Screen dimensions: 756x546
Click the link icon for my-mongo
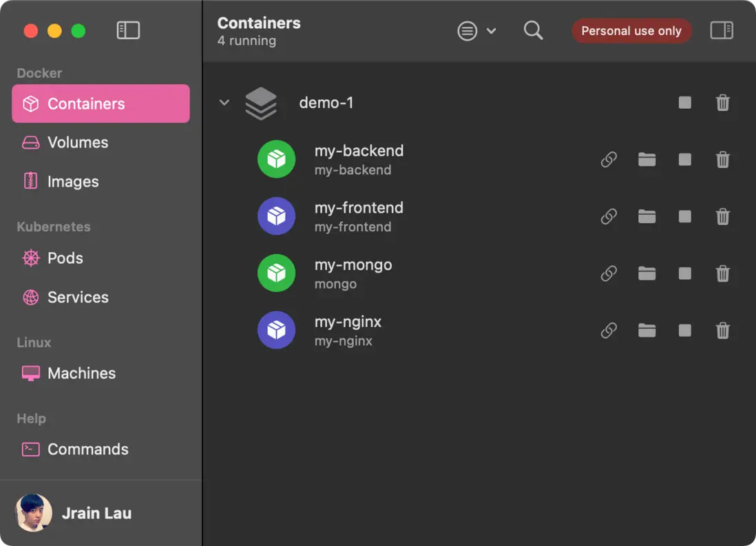[609, 274]
